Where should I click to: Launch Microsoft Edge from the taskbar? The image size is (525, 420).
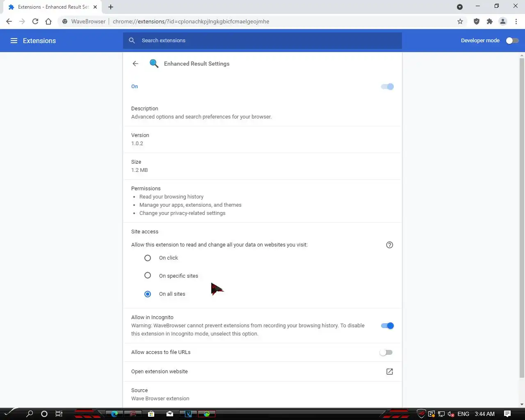click(x=114, y=414)
